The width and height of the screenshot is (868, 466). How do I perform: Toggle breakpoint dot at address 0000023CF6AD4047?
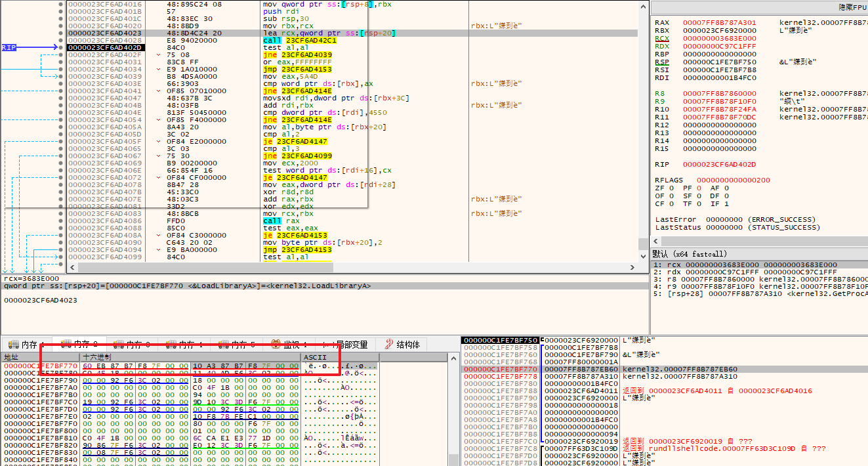tap(60, 98)
